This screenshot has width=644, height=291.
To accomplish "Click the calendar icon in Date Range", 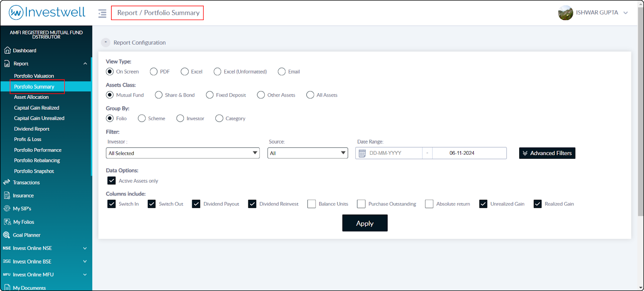I will [362, 153].
